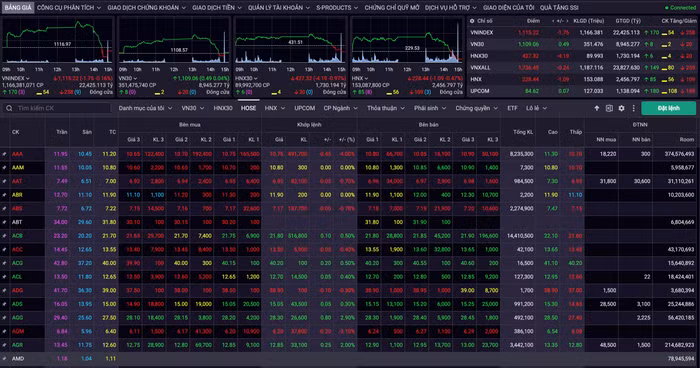Open AAA ticker symbol

tap(17, 154)
